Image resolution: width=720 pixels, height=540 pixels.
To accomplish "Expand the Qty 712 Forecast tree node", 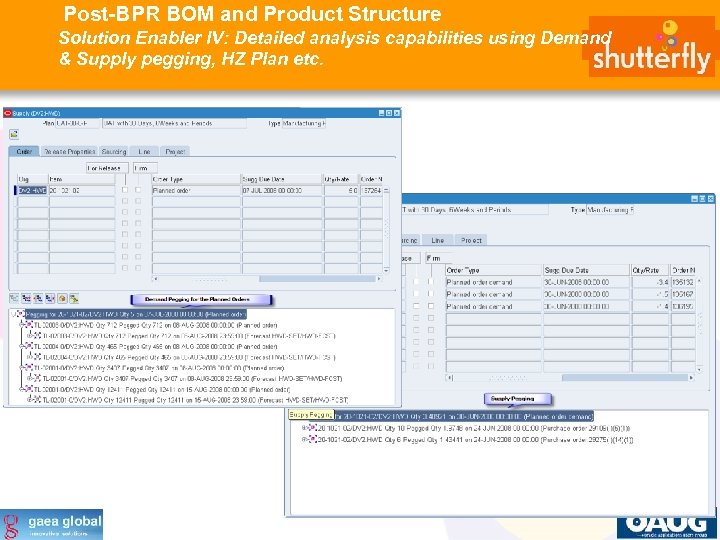I will coord(30,336).
